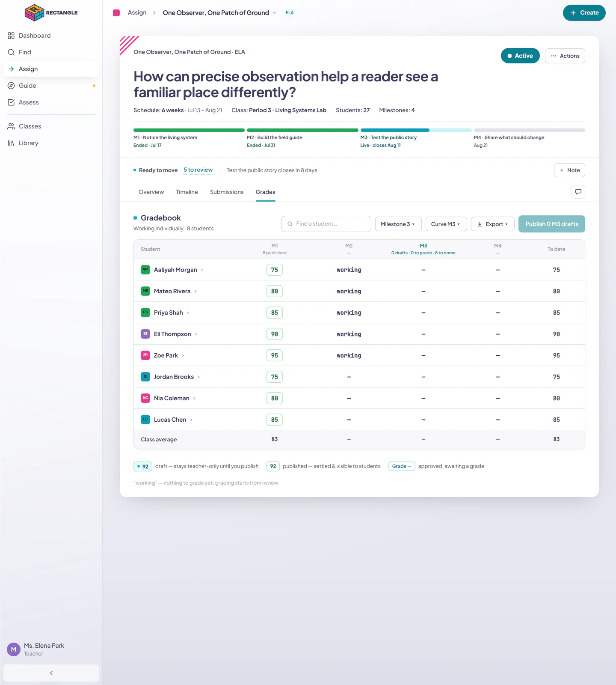This screenshot has height=685, width=616.
Task: Open the Export dropdown
Action: tap(492, 224)
